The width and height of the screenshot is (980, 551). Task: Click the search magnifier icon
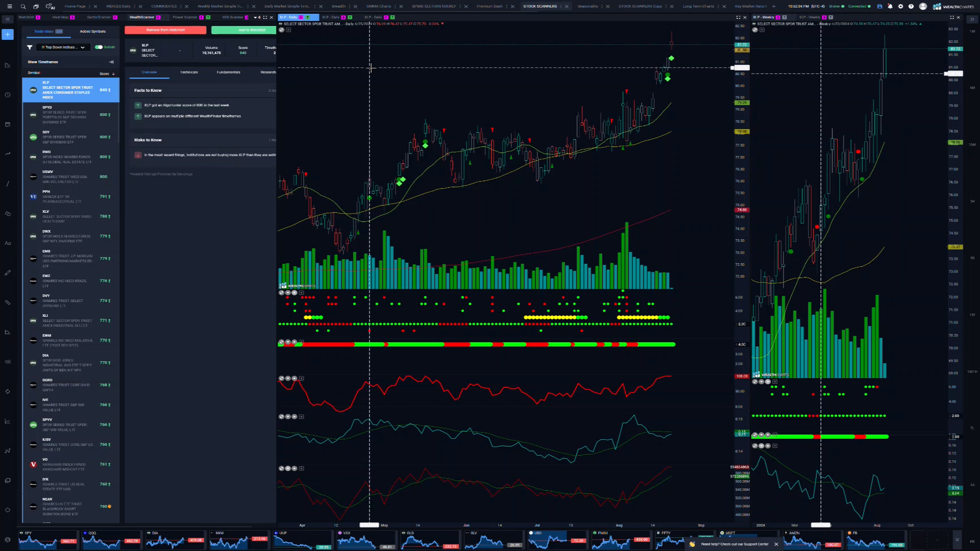pos(23,6)
